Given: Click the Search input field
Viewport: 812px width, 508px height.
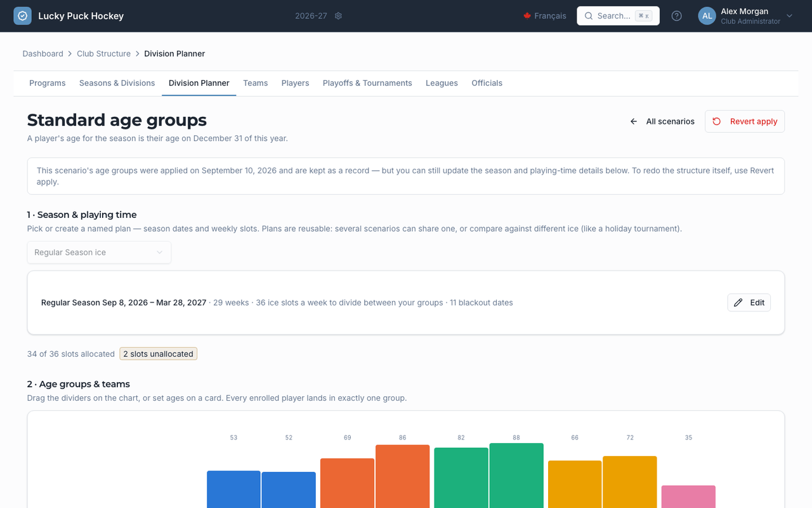Looking at the screenshot, I should (618, 16).
